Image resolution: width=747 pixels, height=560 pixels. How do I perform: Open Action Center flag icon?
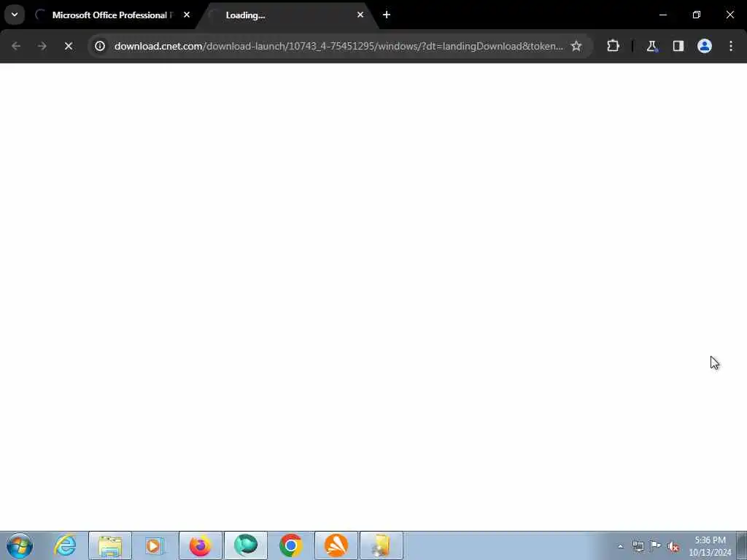[x=656, y=546]
